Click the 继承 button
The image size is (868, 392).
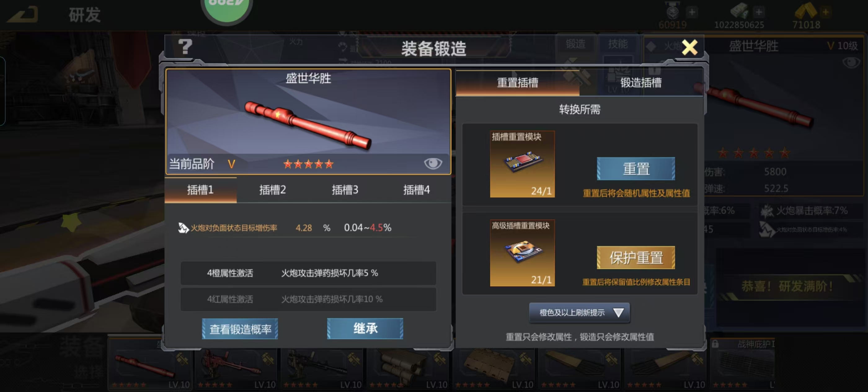(365, 328)
